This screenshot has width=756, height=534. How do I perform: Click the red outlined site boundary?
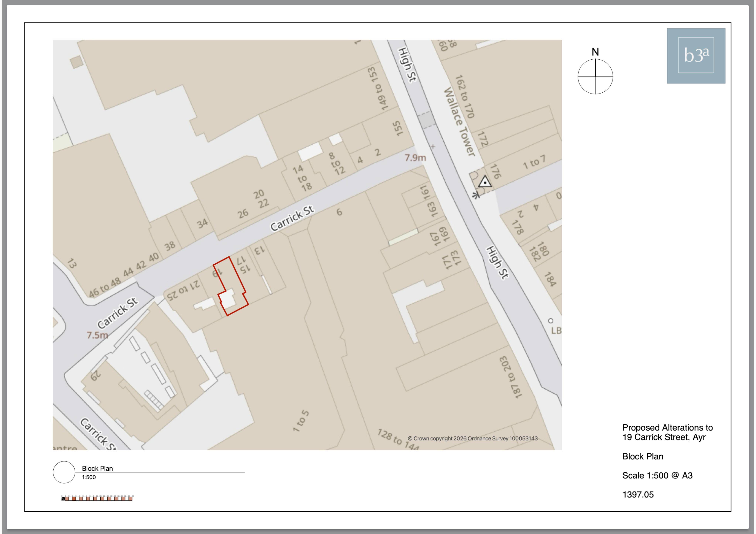pos(231,286)
